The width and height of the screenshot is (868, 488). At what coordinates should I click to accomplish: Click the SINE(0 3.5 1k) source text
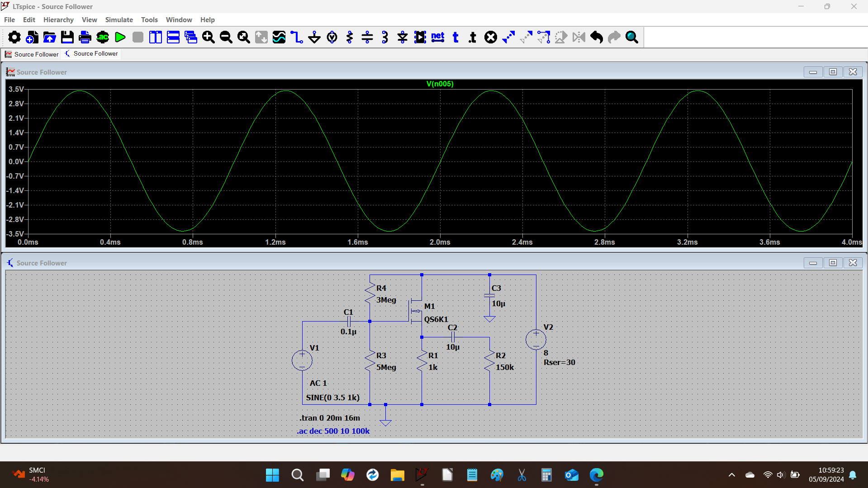pyautogui.click(x=333, y=398)
